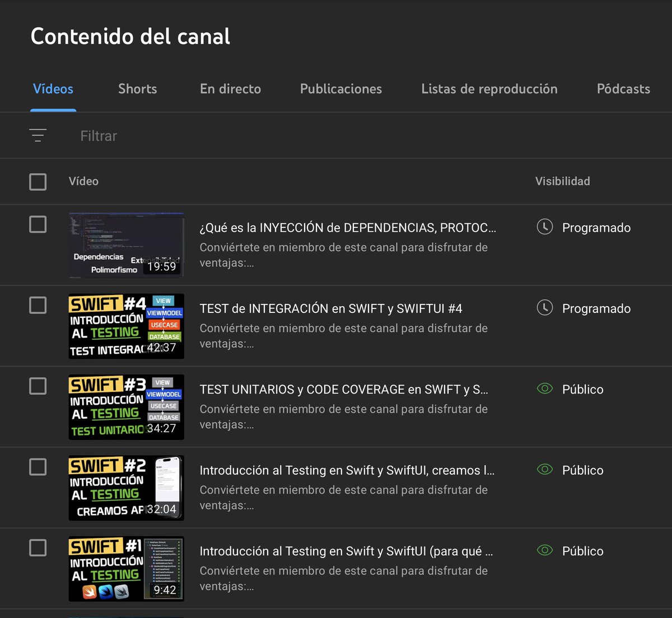
Task: Open thumbnail of SWIFT #2 Creamos App video
Action: click(126, 488)
